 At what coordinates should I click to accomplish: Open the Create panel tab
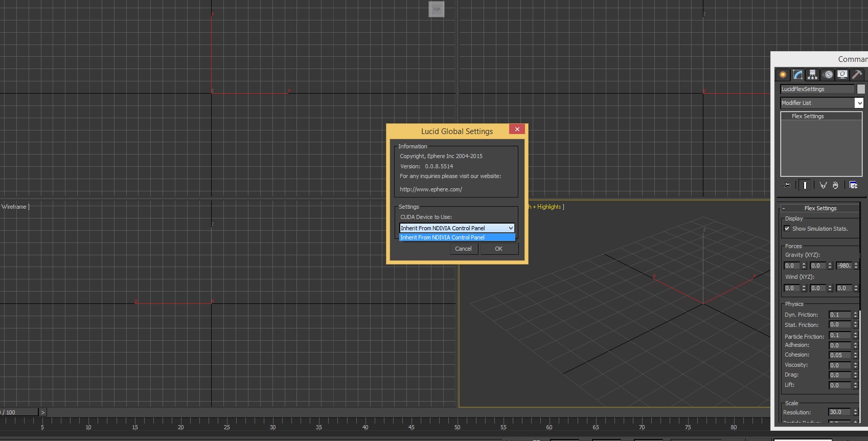tap(783, 75)
